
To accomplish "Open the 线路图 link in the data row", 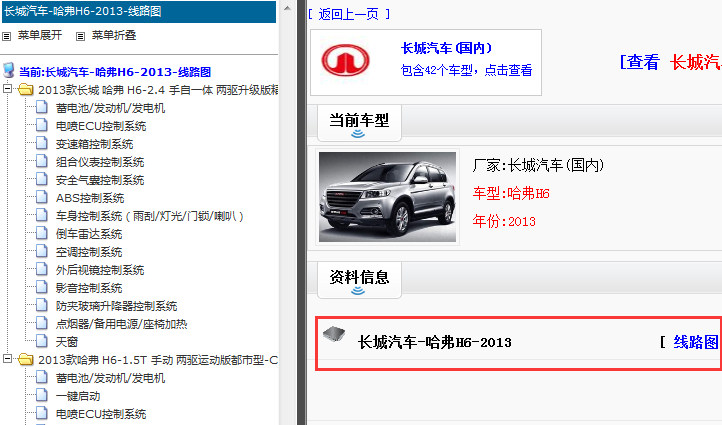I will click(696, 342).
